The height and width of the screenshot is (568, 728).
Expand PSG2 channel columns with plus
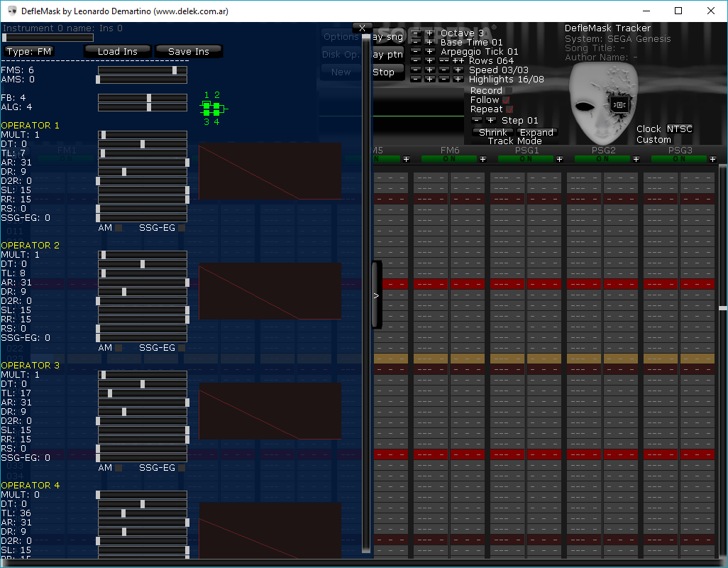pyautogui.click(x=636, y=159)
